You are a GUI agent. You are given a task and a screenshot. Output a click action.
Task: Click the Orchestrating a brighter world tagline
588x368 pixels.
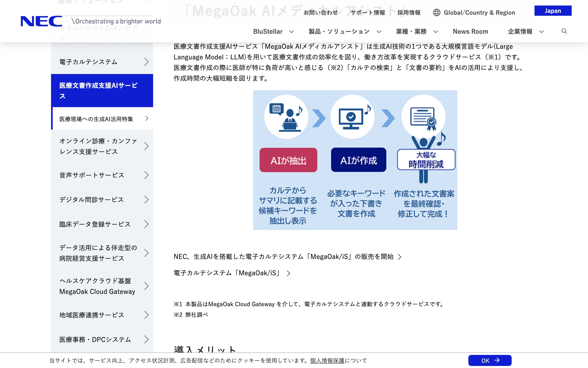click(x=116, y=21)
